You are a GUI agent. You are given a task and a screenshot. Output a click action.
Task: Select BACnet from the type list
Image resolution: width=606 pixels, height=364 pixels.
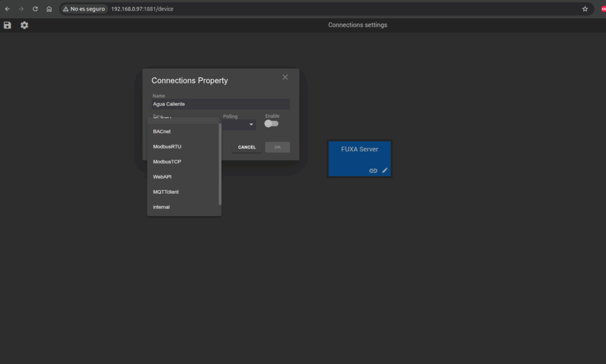click(162, 131)
